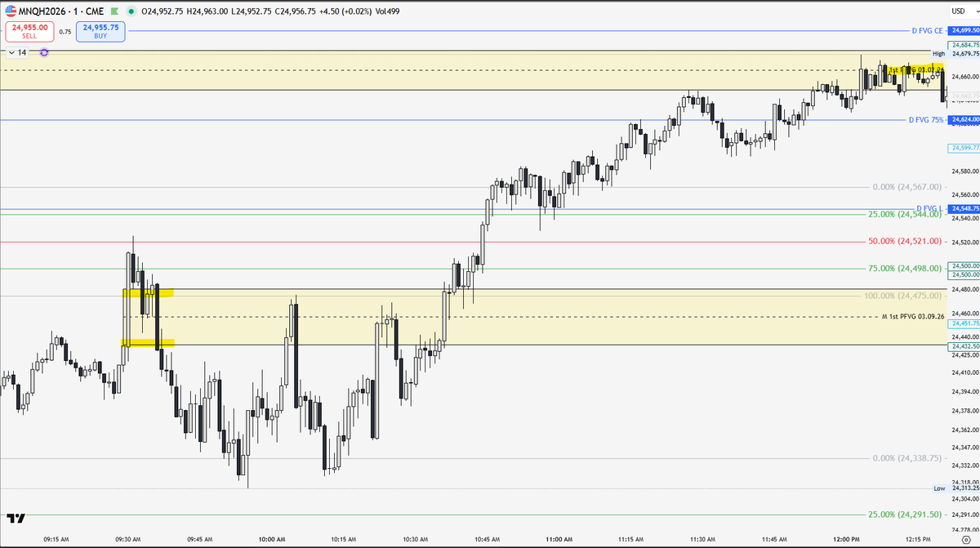Click the 09:30 AM time axis label
Screen dimensions: 980x548
(127, 539)
